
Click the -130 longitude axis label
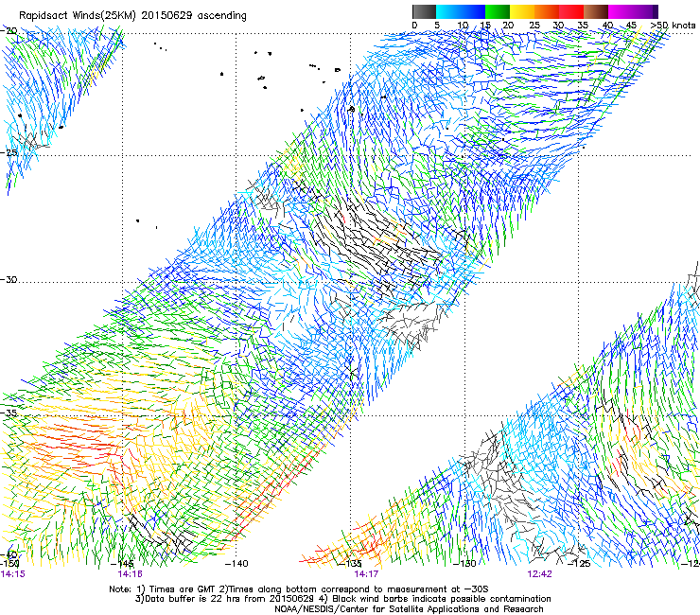464,564
